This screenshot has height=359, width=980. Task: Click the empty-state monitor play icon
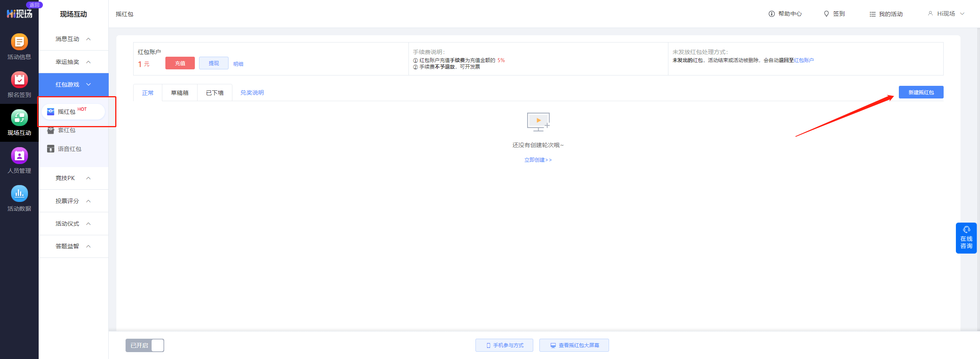tap(538, 121)
